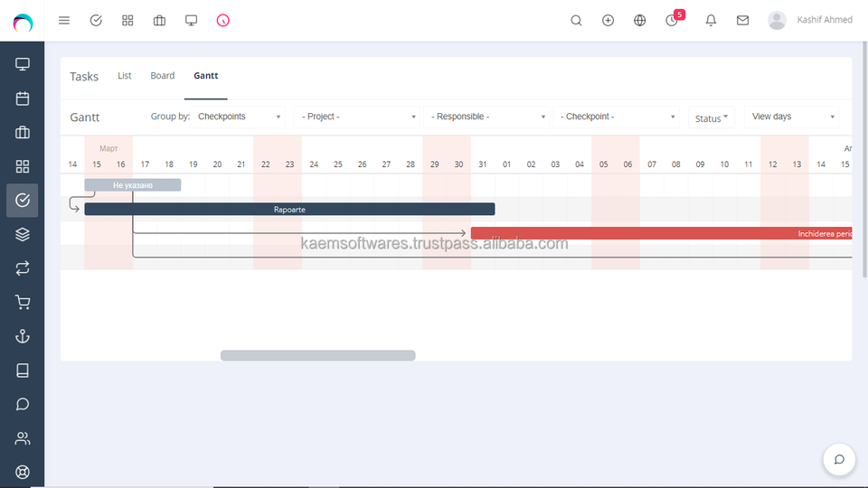Expand the Group by Checkpoints dropdown

coord(238,117)
